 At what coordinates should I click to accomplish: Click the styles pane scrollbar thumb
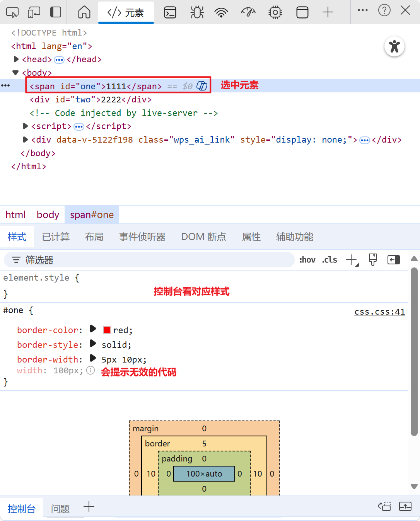coord(414,351)
